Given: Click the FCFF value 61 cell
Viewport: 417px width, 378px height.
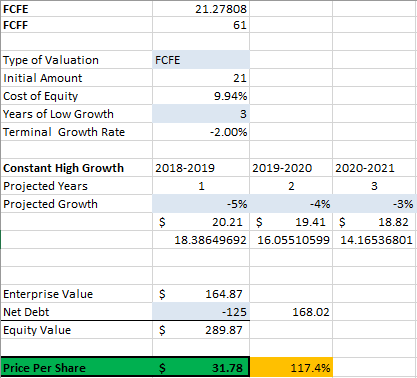Looking at the screenshot, I should pos(201,25).
